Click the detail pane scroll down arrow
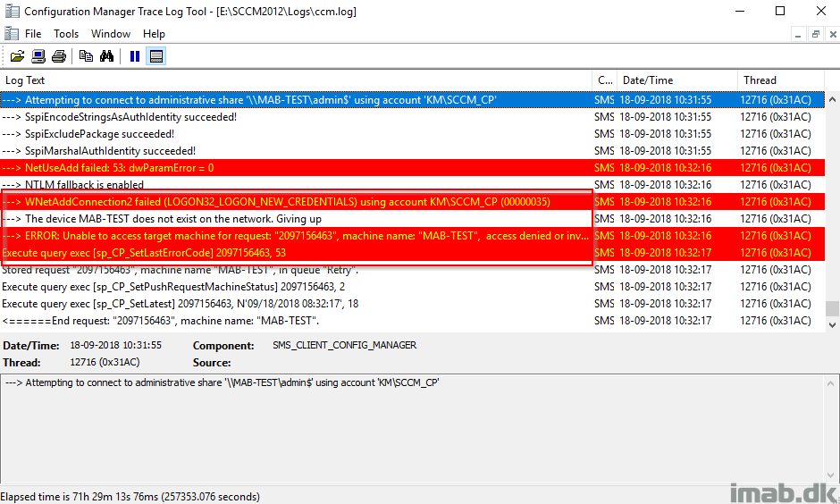Viewport: 840px width, 504px height. pos(831,475)
